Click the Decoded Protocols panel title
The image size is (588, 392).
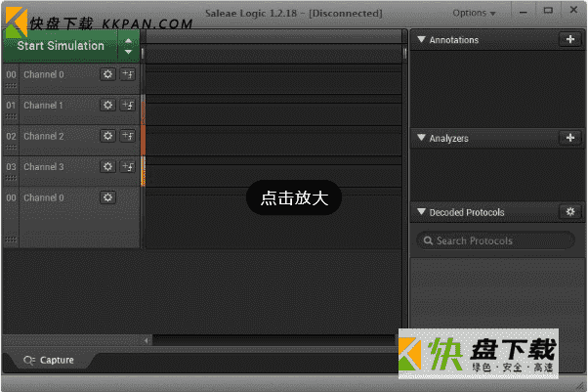pyautogui.click(x=467, y=212)
